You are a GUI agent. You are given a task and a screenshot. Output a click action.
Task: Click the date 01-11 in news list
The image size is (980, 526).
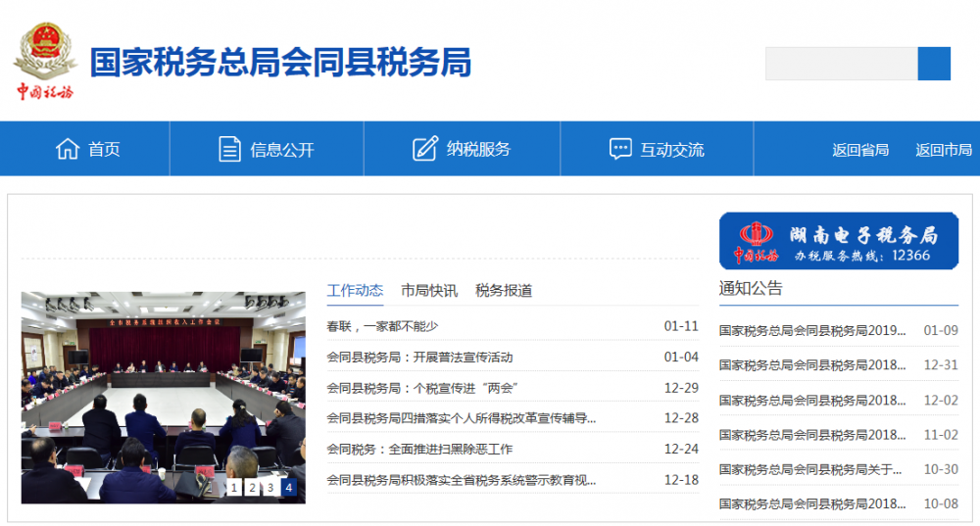(681, 326)
